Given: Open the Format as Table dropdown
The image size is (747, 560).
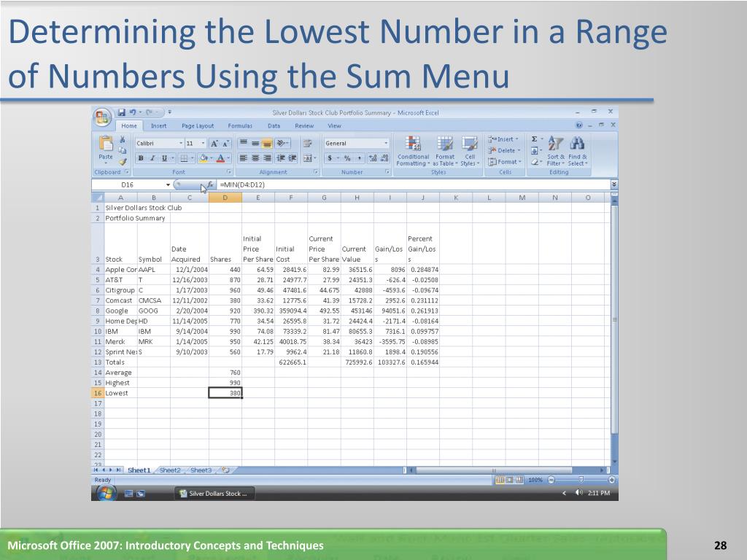Looking at the screenshot, I should 445,150.
